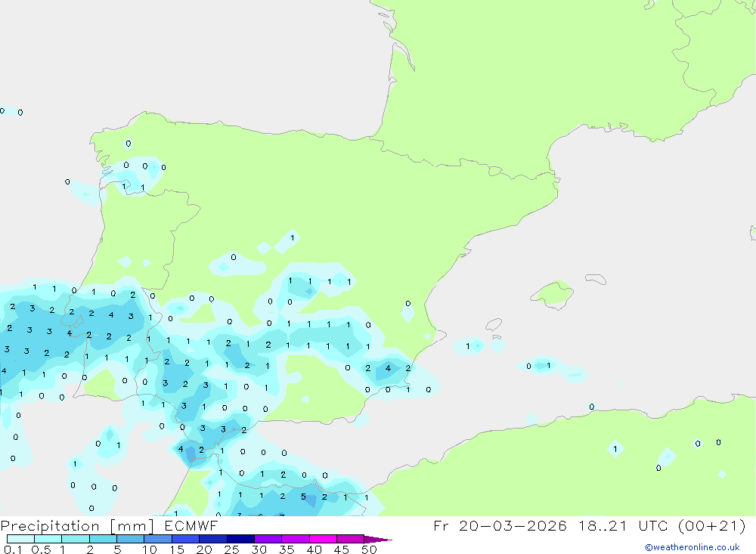Click the "45" legend scale label

[x=342, y=549]
